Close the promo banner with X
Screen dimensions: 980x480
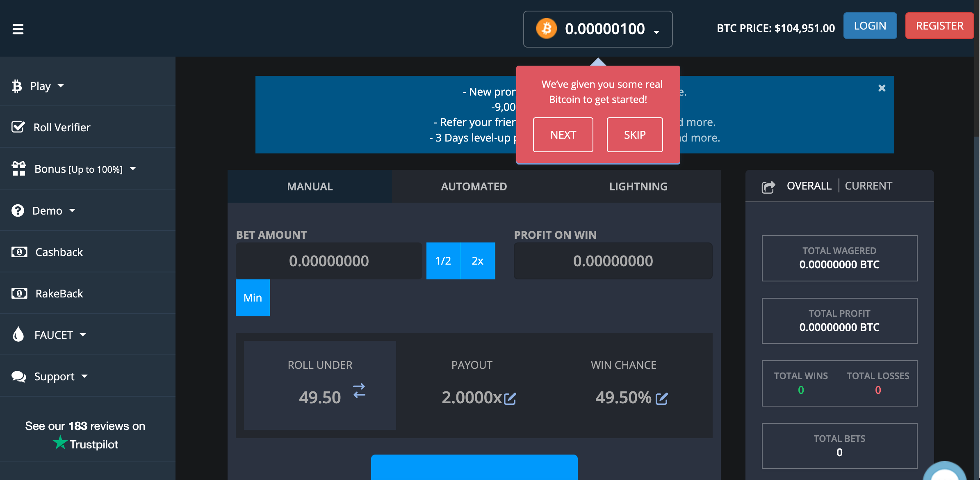point(882,88)
